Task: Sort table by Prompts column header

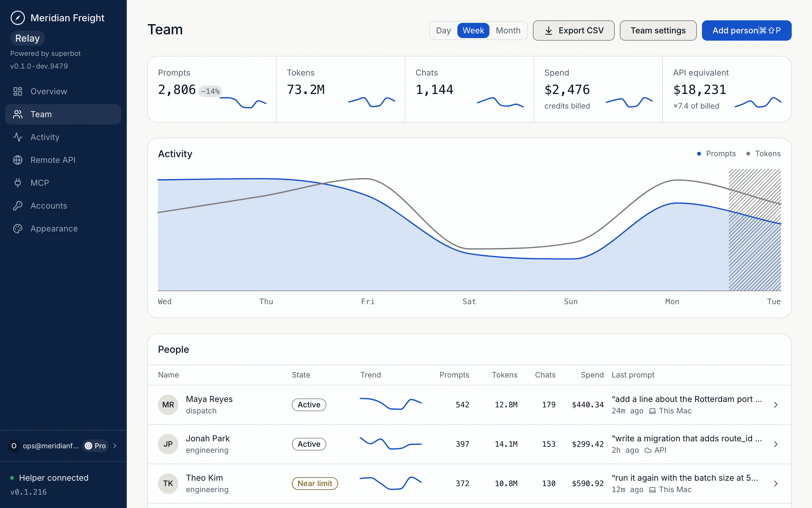Action: [454, 375]
